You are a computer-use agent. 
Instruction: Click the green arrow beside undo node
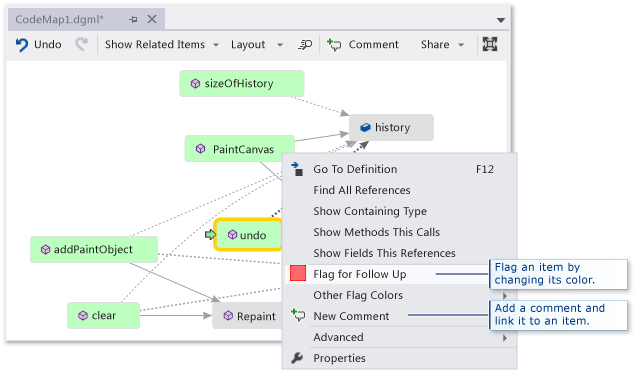click(210, 234)
